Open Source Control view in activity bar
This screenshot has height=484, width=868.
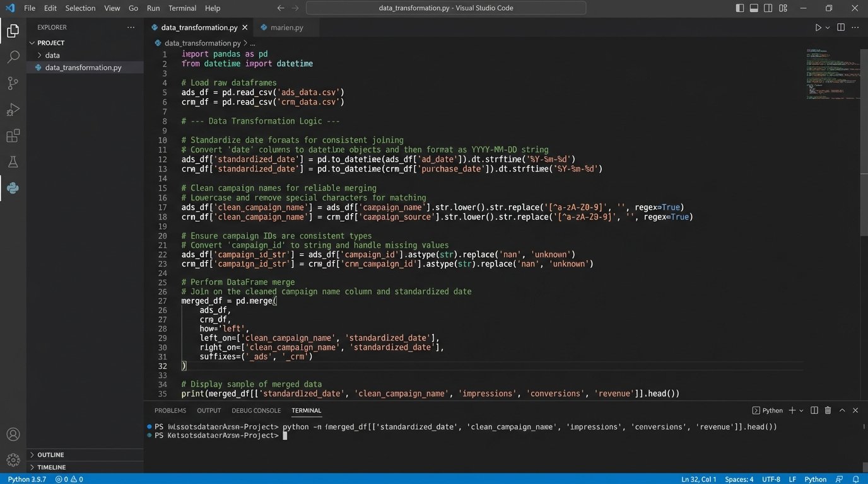pyautogui.click(x=13, y=83)
